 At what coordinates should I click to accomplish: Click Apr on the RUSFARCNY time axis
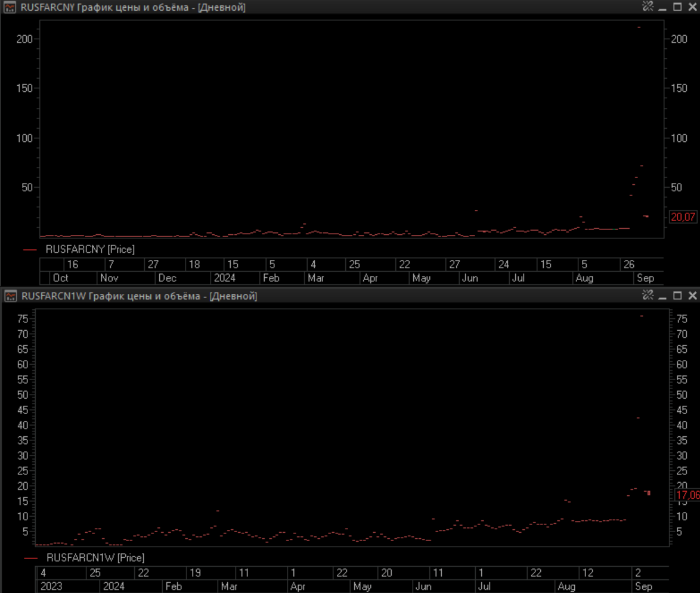[370, 278]
